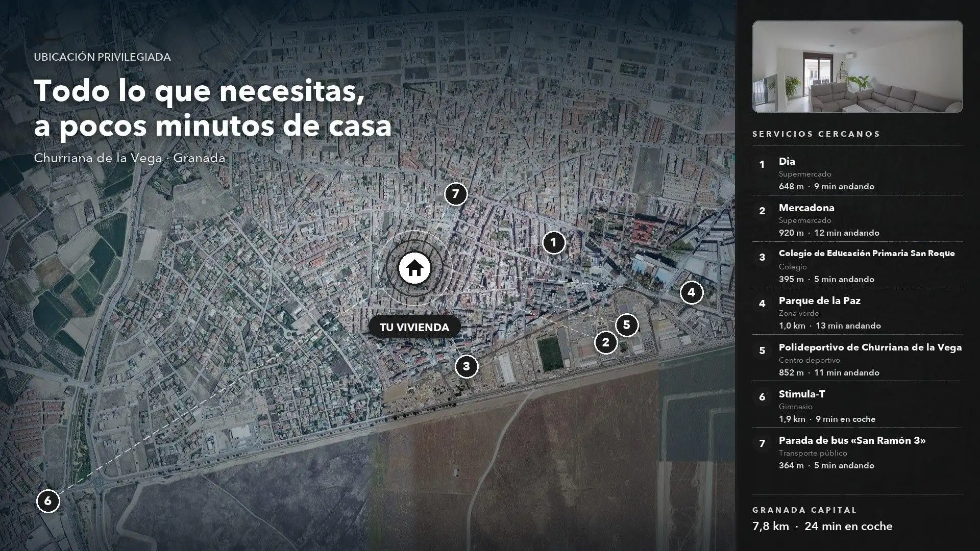Click the GRANADA CAPITAL heading

click(805, 510)
